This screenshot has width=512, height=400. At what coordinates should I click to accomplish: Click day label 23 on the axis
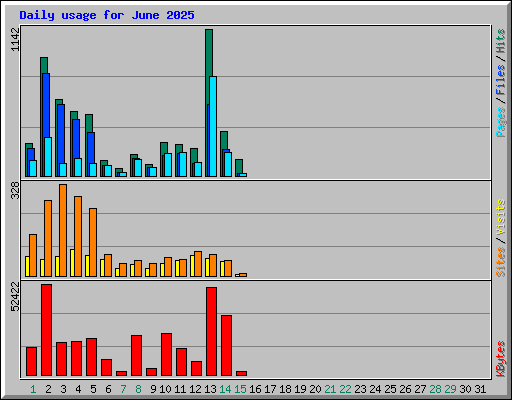tap(360, 389)
